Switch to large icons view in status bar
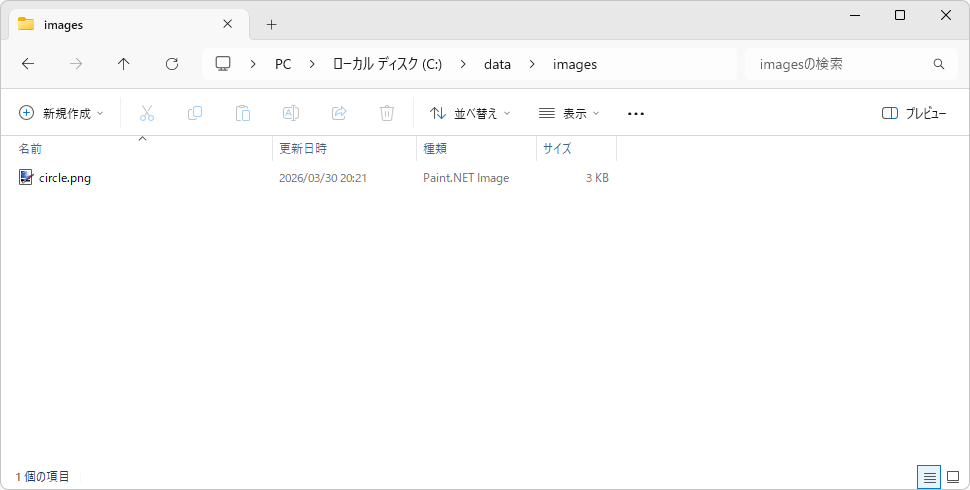The width and height of the screenshot is (970, 490). click(953, 477)
